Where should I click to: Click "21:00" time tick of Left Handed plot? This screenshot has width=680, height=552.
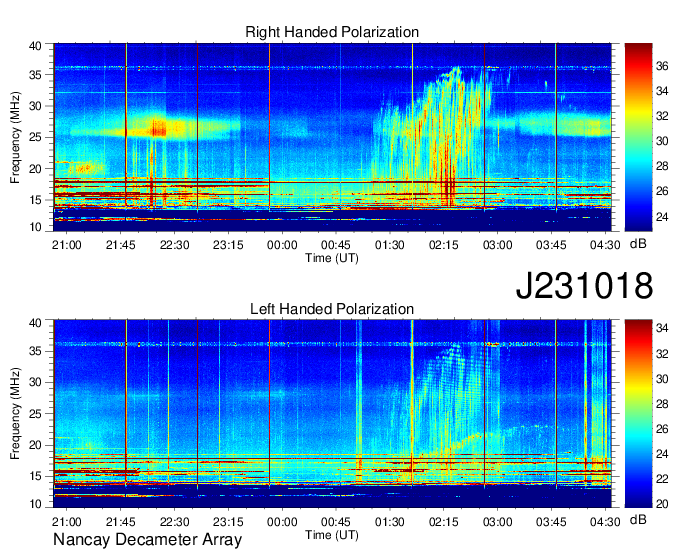pos(67,522)
